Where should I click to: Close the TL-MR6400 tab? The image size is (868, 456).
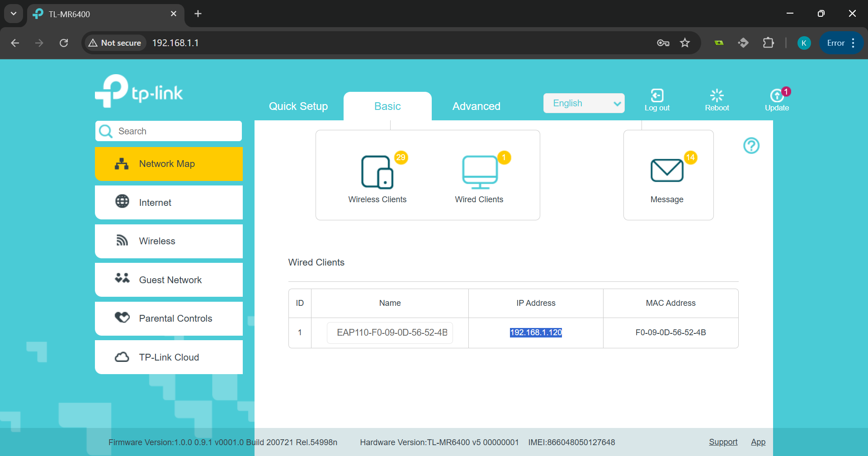point(174,14)
